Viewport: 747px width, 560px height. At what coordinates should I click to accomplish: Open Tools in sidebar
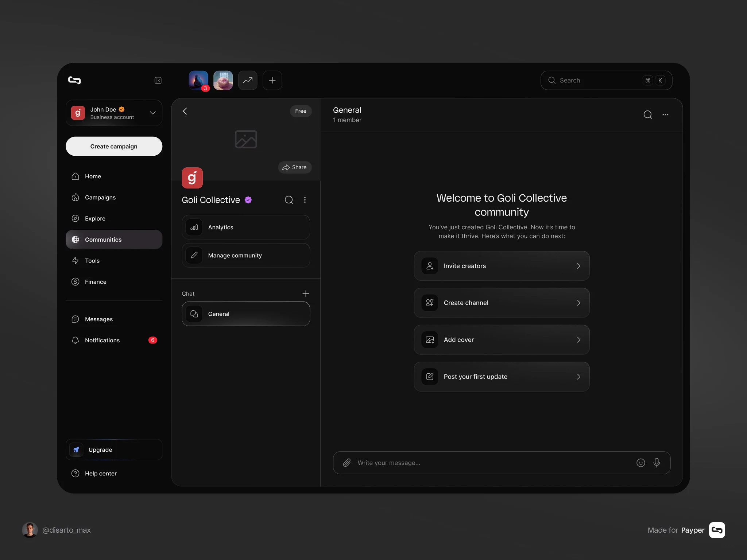pyautogui.click(x=114, y=261)
